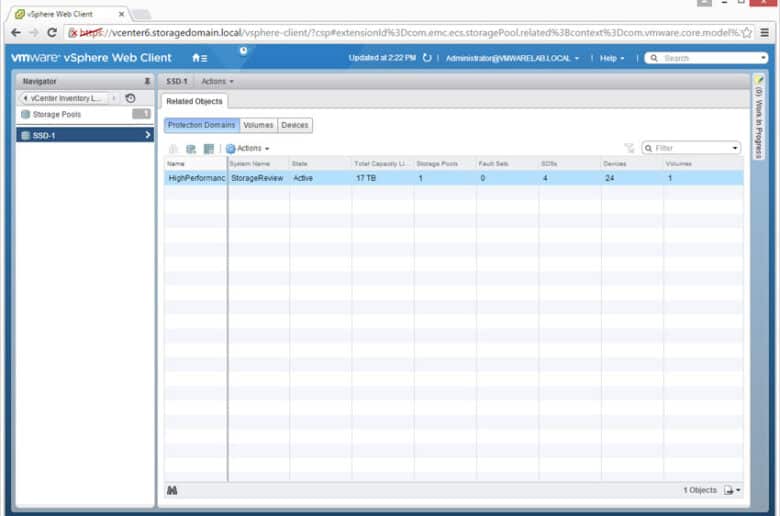Sort by the System Name column header

point(258,164)
